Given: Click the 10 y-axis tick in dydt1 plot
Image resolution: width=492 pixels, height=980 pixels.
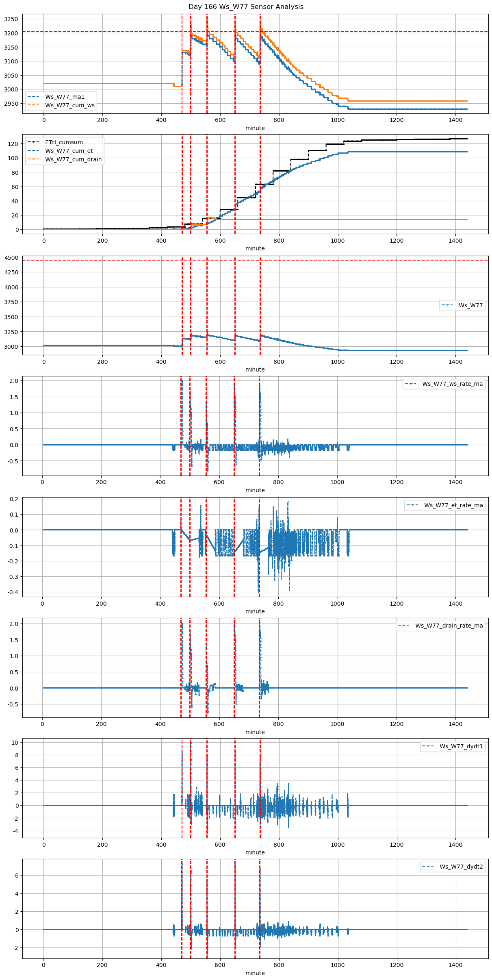Looking at the screenshot, I should point(15,742).
